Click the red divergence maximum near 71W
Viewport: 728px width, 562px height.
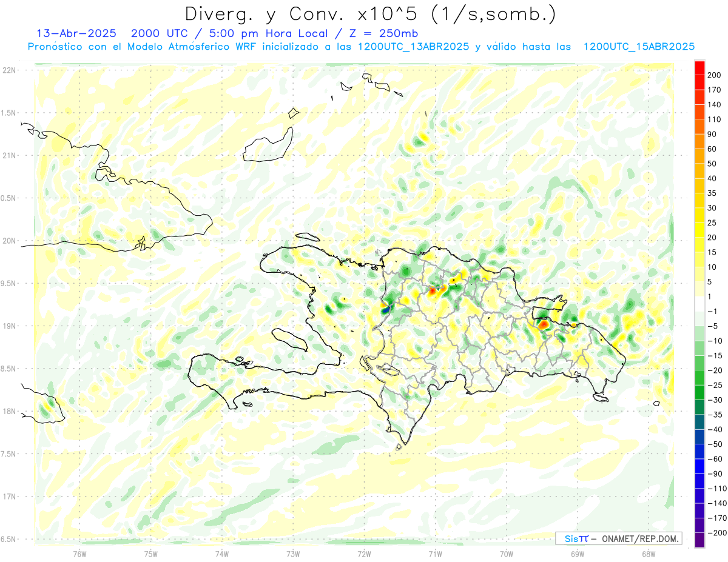(433, 291)
